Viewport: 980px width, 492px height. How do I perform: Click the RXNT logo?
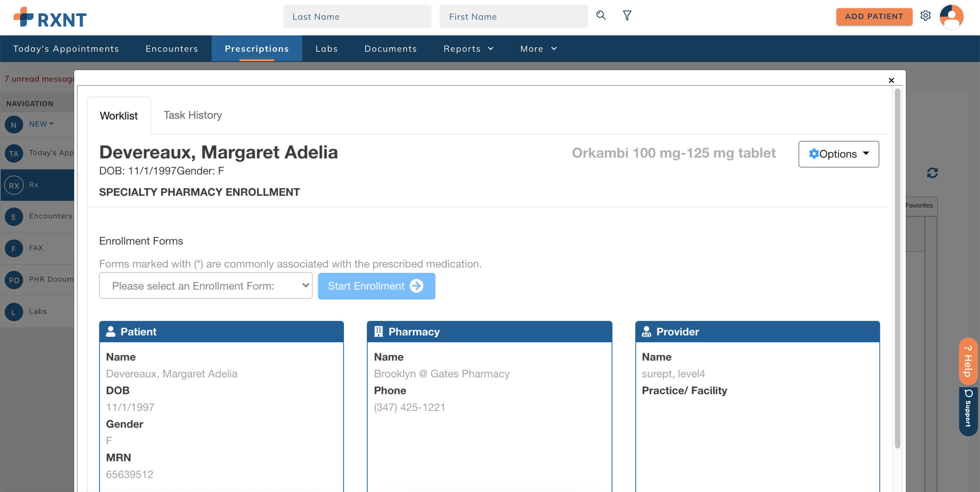pos(50,17)
